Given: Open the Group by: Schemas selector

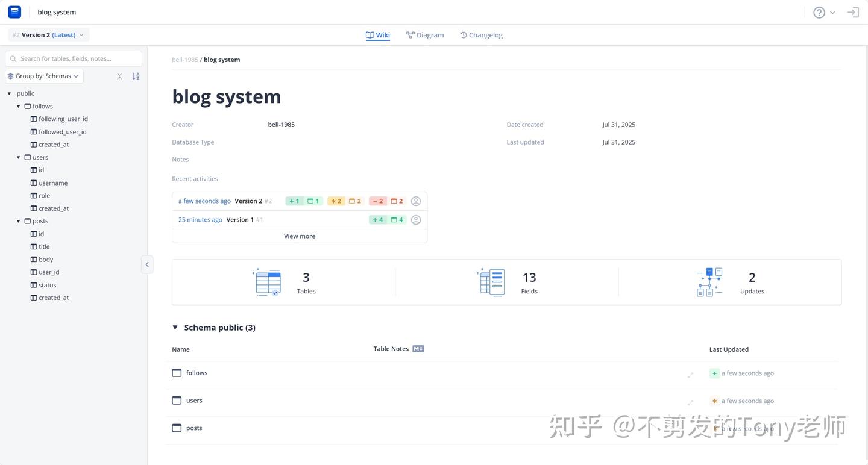Looking at the screenshot, I should [43, 76].
